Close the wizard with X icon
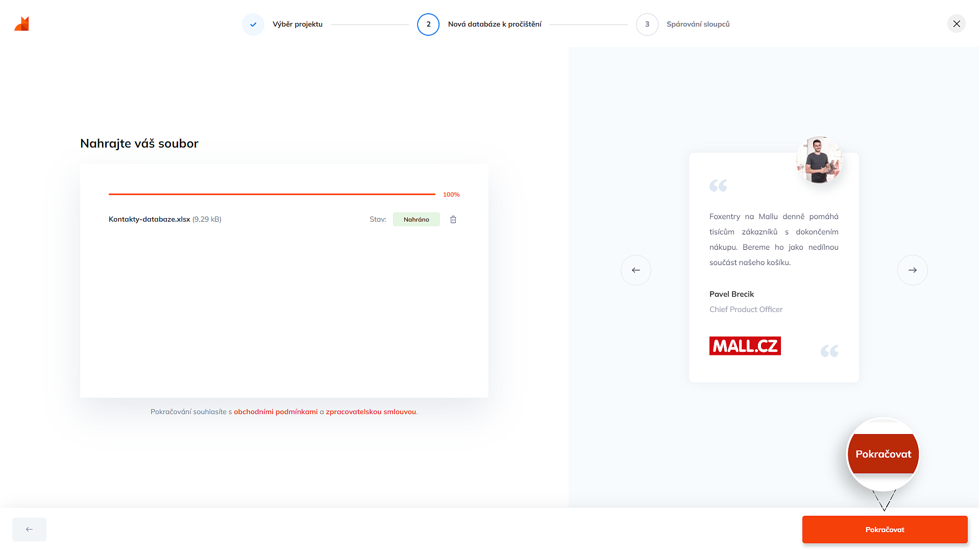Image resolution: width=980 pixels, height=551 pixels. (x=956, y=24)
